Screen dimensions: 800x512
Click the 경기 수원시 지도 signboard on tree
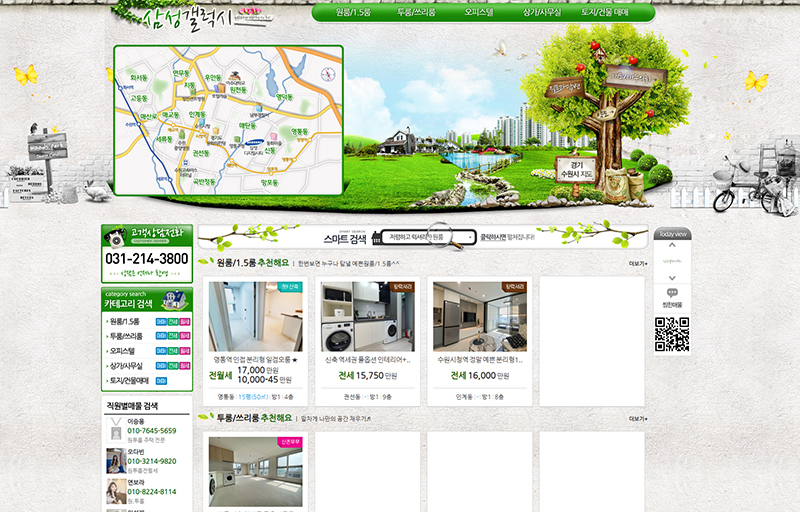[575, 167]
